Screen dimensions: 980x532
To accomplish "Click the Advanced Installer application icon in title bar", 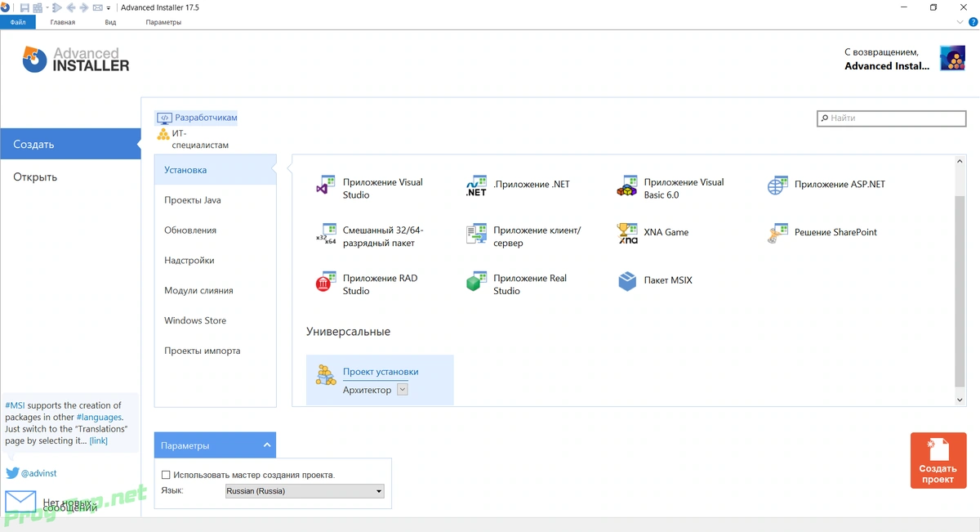I will point(6,7).
